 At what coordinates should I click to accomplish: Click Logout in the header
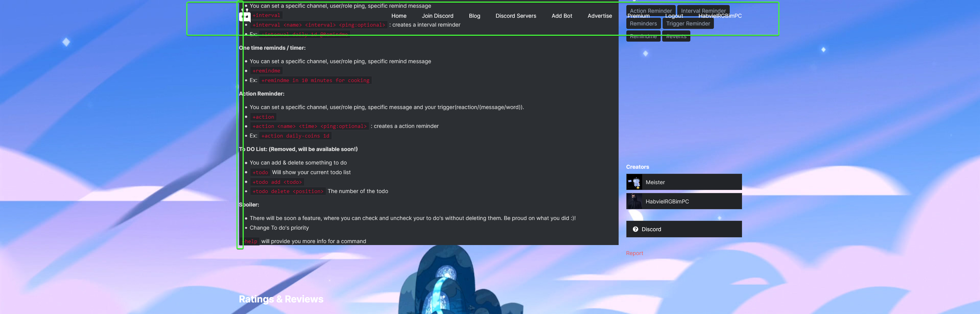[x=674, y=16]
